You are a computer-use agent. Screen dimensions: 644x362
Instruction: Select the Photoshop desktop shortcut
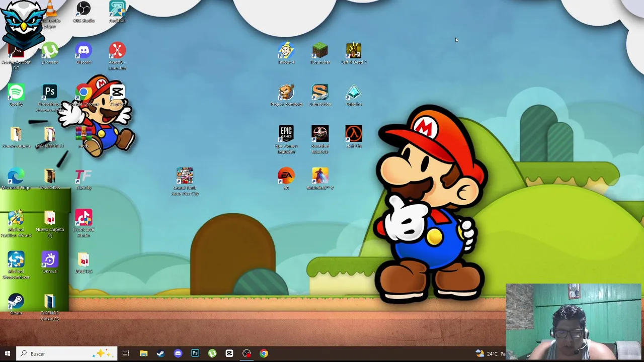tap(50, 99)
